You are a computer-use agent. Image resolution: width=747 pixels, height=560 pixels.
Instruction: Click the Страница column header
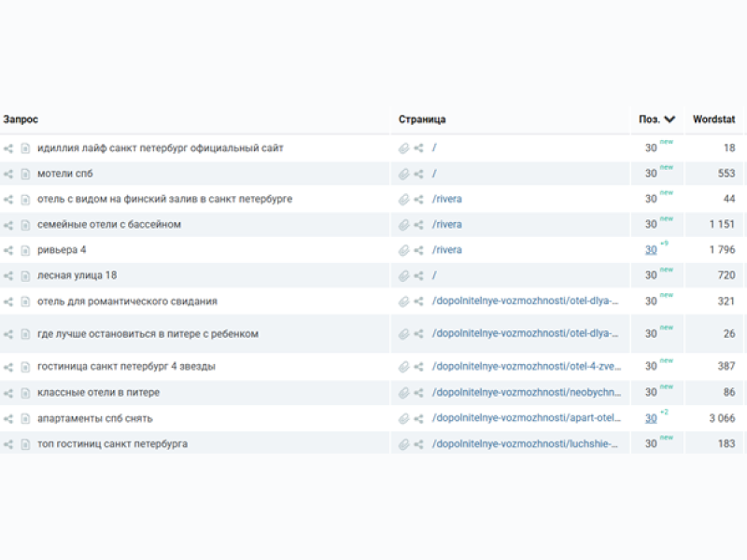point(422,119)
